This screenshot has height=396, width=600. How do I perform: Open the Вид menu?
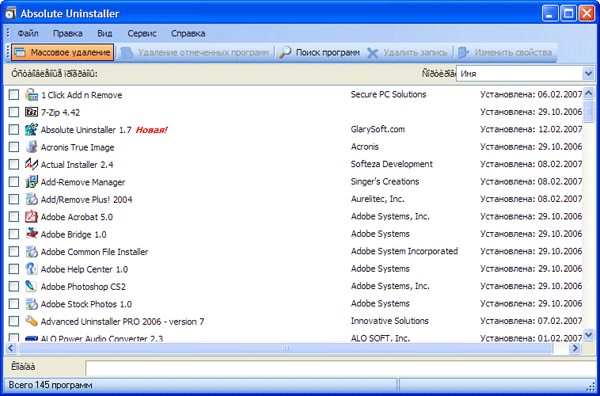point(104,34)
